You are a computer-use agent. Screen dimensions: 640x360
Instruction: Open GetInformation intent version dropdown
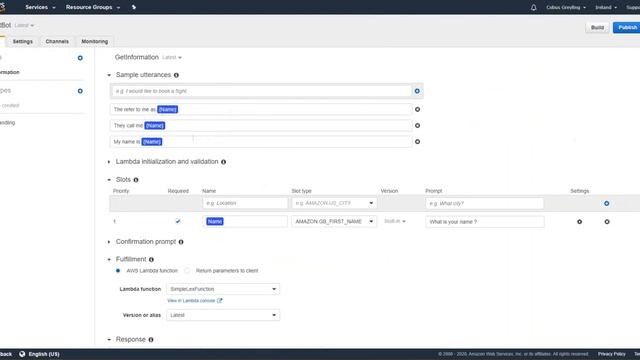pyautogui.click(x=172, y=58)
